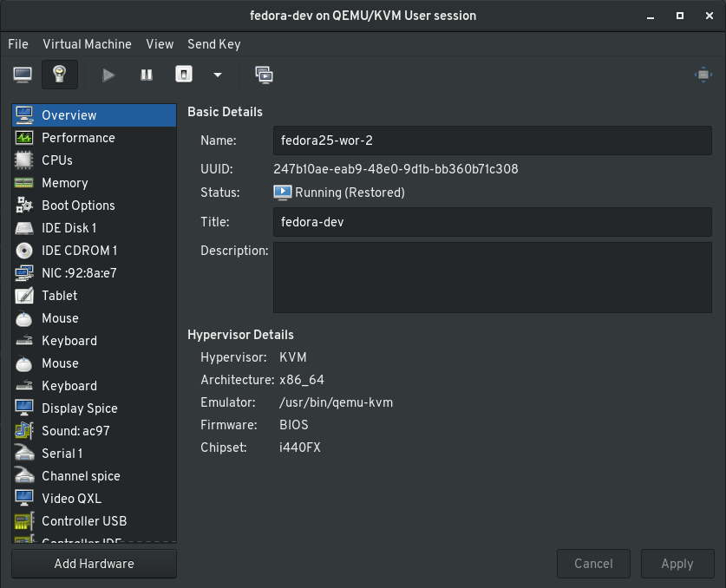Click the Running (Restored) status text

coord(350,193)
